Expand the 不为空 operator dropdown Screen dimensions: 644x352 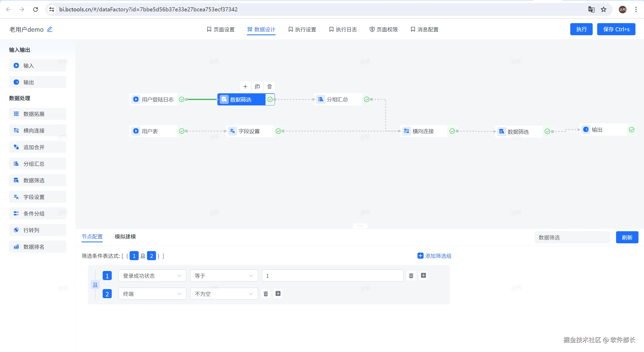pos(224,294)
